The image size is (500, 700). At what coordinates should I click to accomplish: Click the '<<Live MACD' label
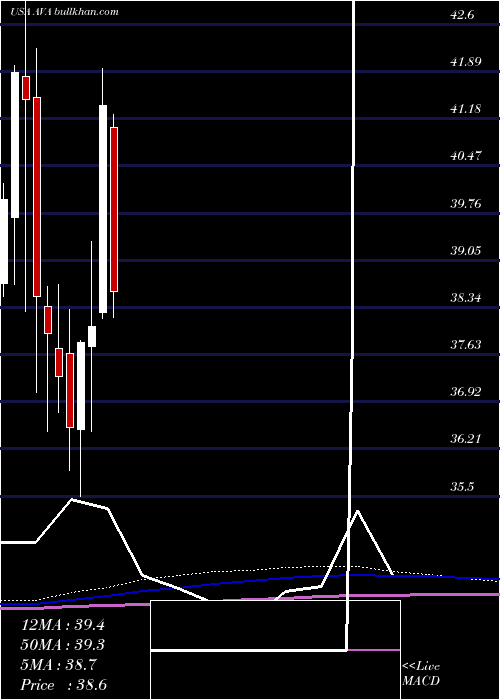click(421, 674)
